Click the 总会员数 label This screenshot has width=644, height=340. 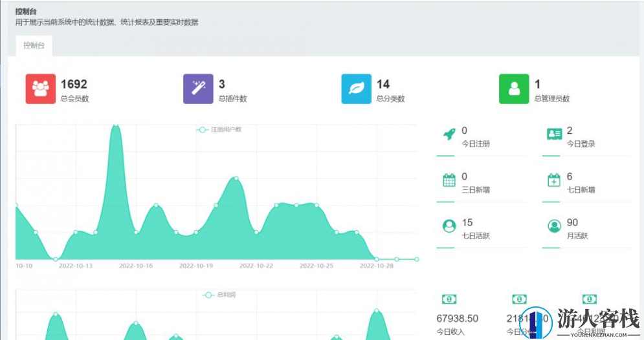point(74,98)
